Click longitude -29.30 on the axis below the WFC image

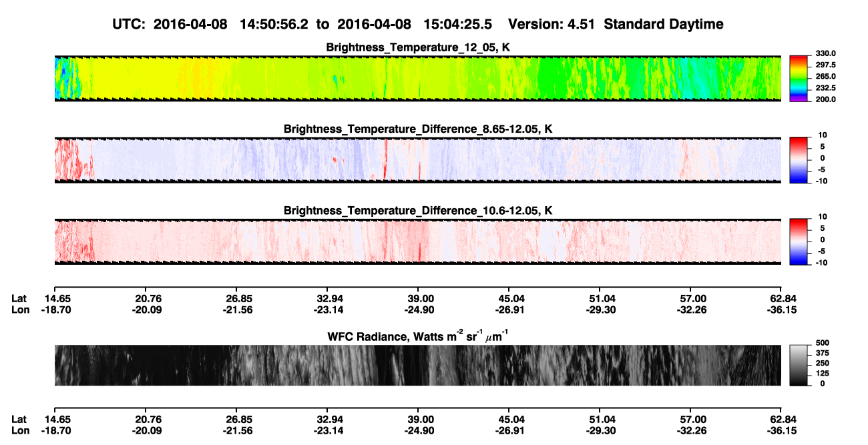tap(600, 431)
